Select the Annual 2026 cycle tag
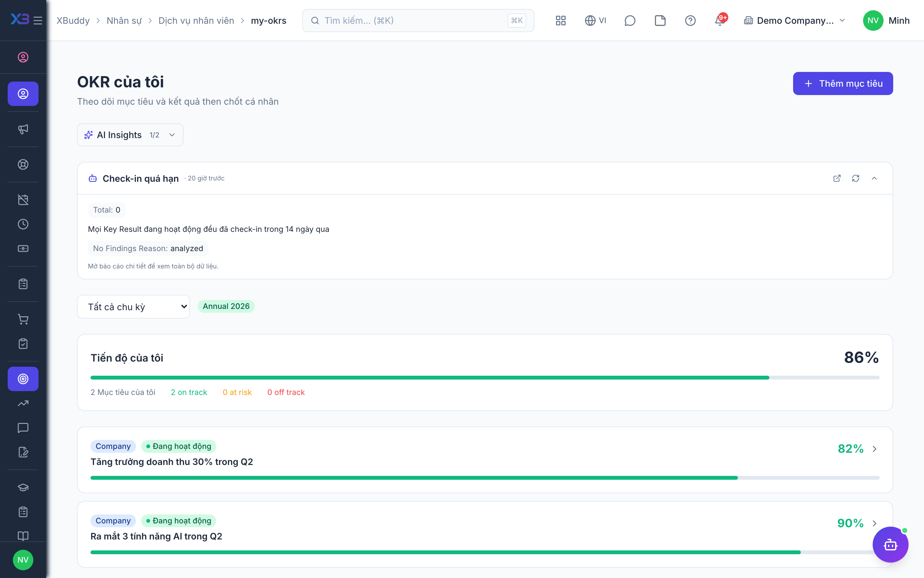 point(226,306)
